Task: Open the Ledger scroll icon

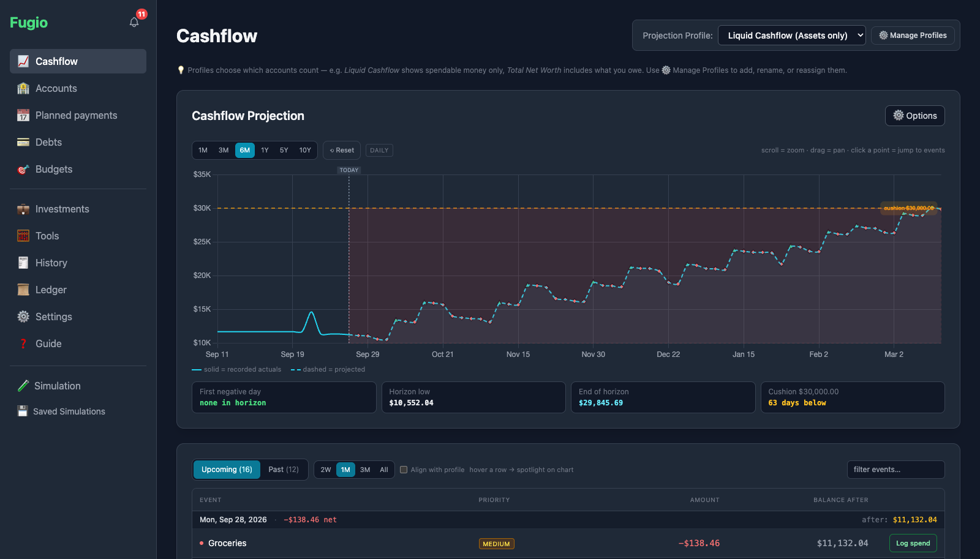Action: point(23,290)
